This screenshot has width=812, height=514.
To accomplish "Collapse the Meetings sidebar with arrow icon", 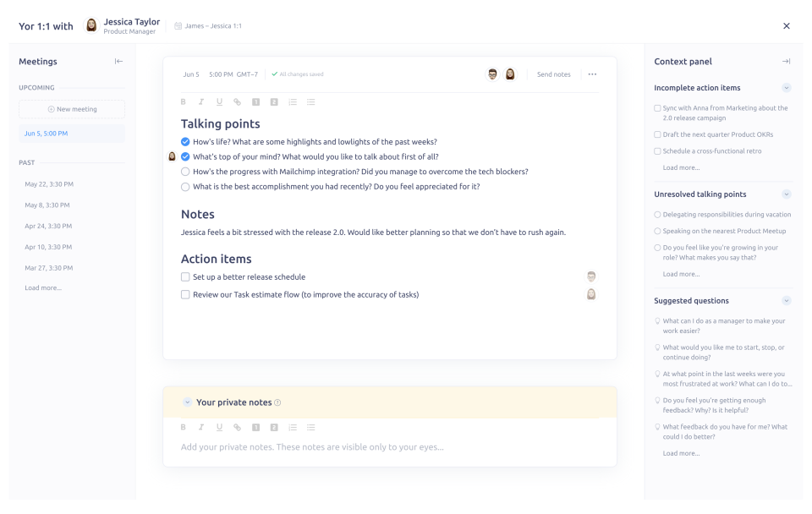I will click(118, 62).
